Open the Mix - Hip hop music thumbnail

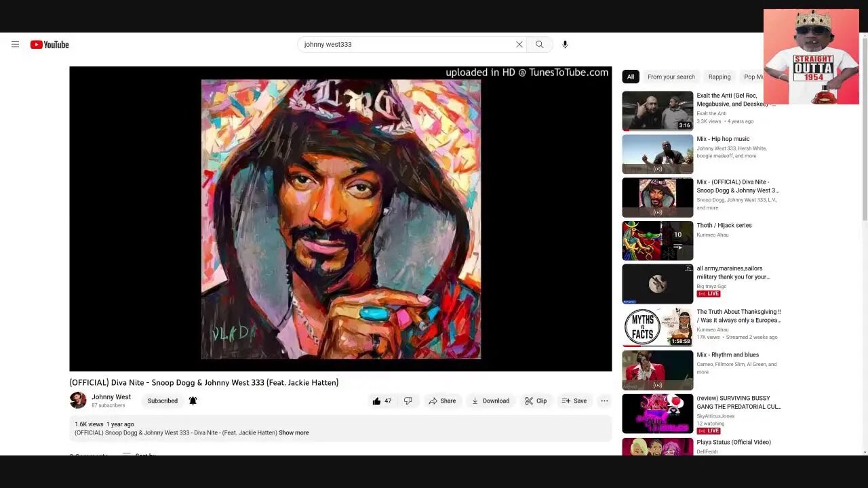[658, 154]
